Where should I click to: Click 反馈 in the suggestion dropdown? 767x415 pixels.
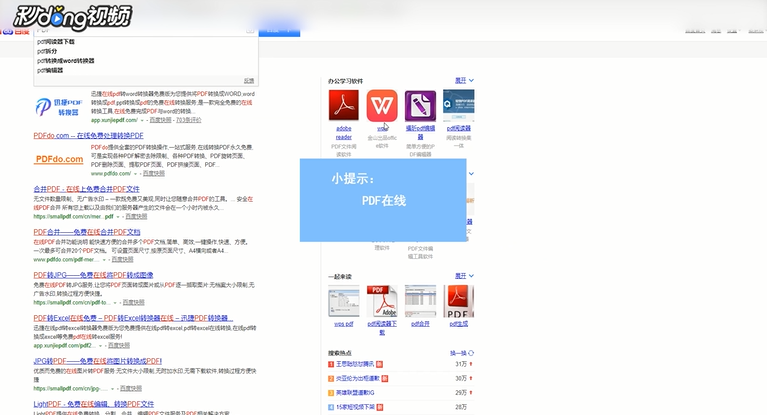(x=249, y=81)
